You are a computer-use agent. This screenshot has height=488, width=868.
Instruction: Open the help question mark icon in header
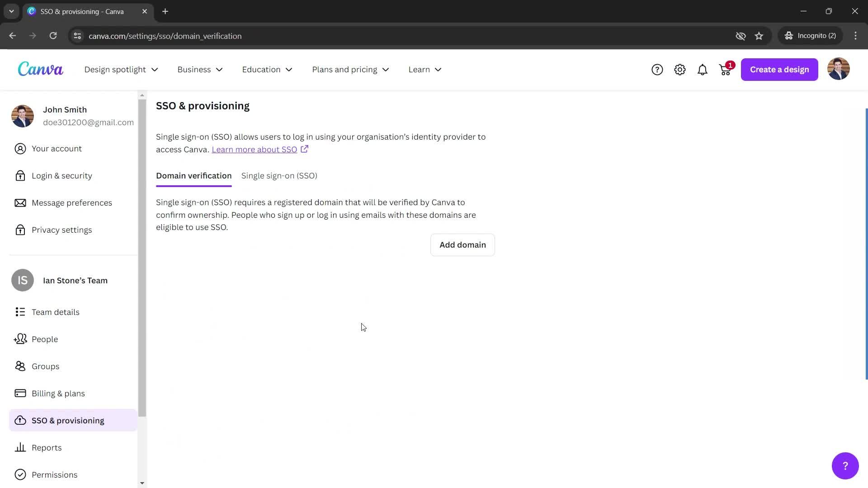tap(657, 70)
